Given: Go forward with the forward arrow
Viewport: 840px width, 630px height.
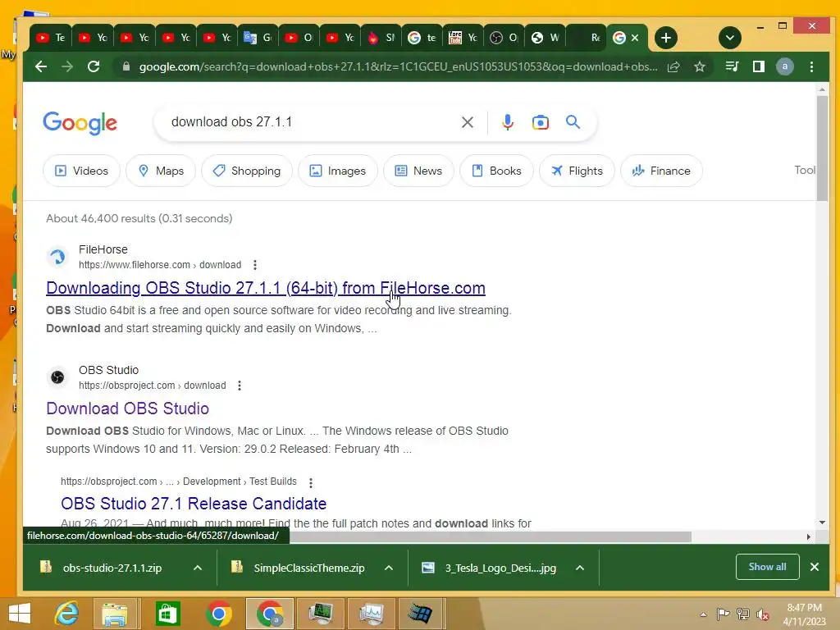Looking at the screenshot, I should (x=67, y=66).
